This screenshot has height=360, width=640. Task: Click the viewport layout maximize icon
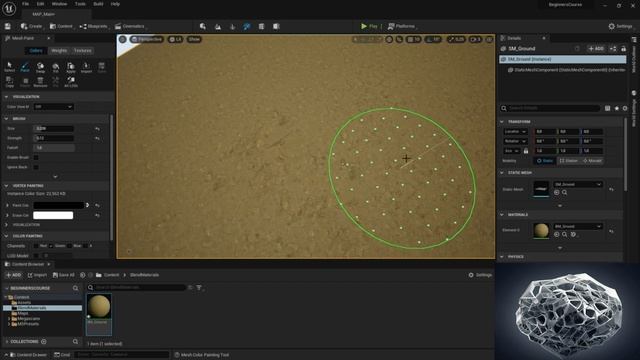click(489, 39)
